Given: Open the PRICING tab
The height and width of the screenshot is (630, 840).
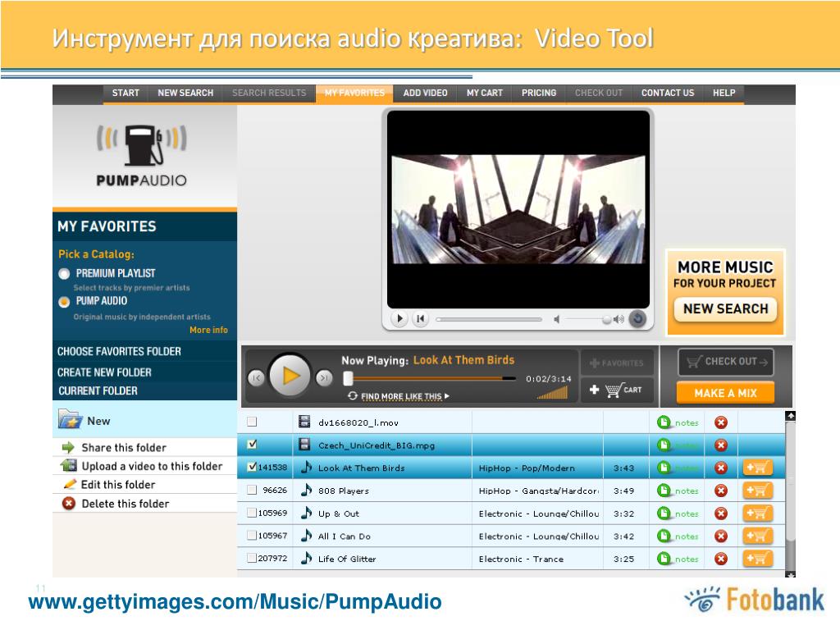Looking at the screenshot, I should coord(539,93).
